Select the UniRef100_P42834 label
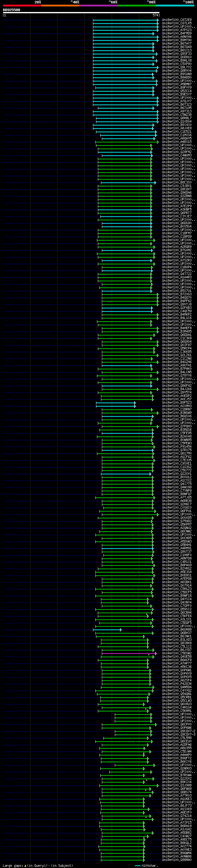Image resolution: width=197 pixels, height=868 pixels. coord(177,684)
